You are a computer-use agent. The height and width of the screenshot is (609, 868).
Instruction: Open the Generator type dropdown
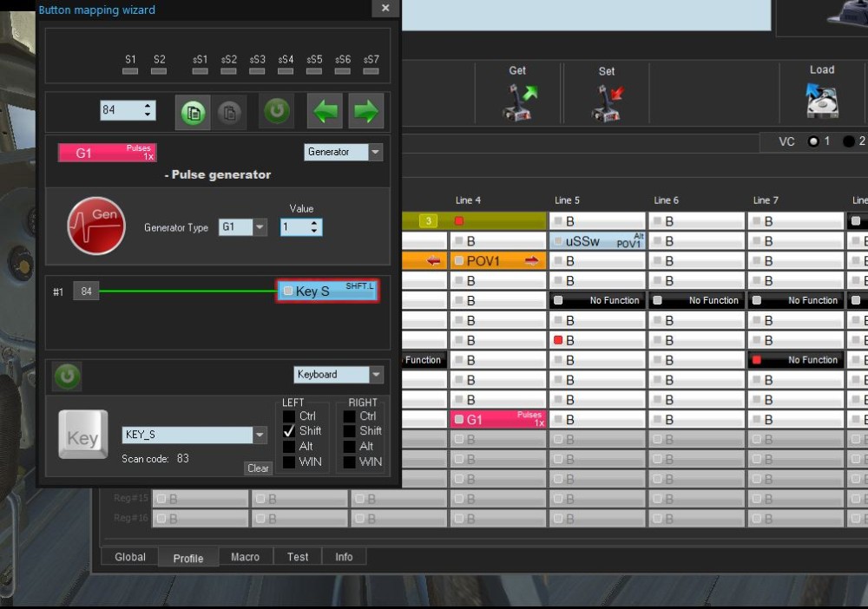click(260, 226)
